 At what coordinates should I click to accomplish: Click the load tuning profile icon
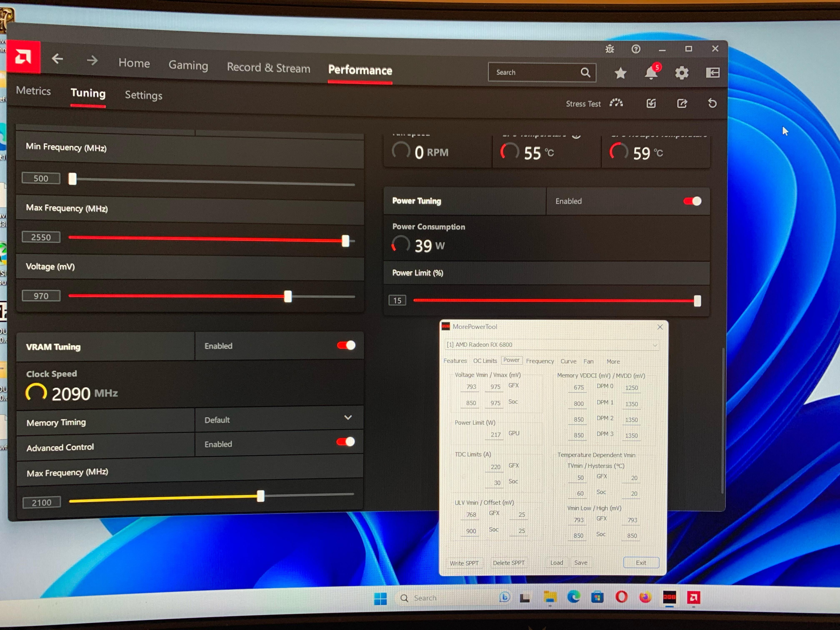click(651, 103)
